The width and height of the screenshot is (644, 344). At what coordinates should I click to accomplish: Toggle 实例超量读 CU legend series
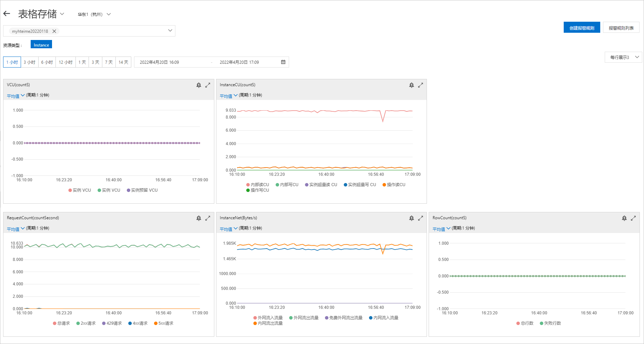click(x=321, y=185)
